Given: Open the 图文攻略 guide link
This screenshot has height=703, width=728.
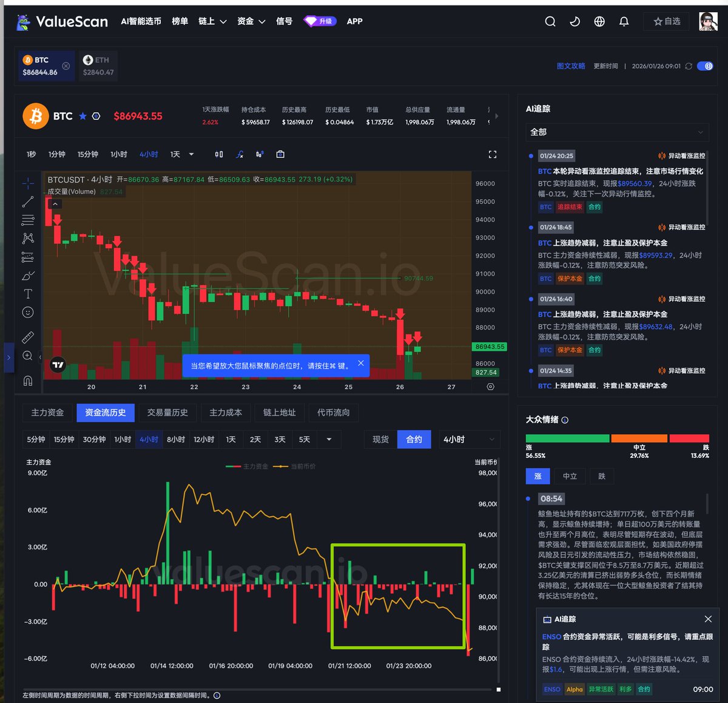Looking at the screenshot, I should tap(571, 66).
